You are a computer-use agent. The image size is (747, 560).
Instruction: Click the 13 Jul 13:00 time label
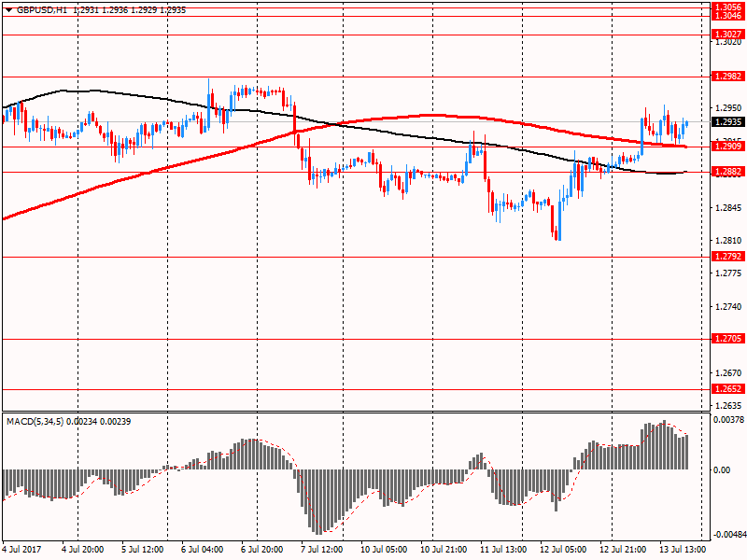pos(683,550)
